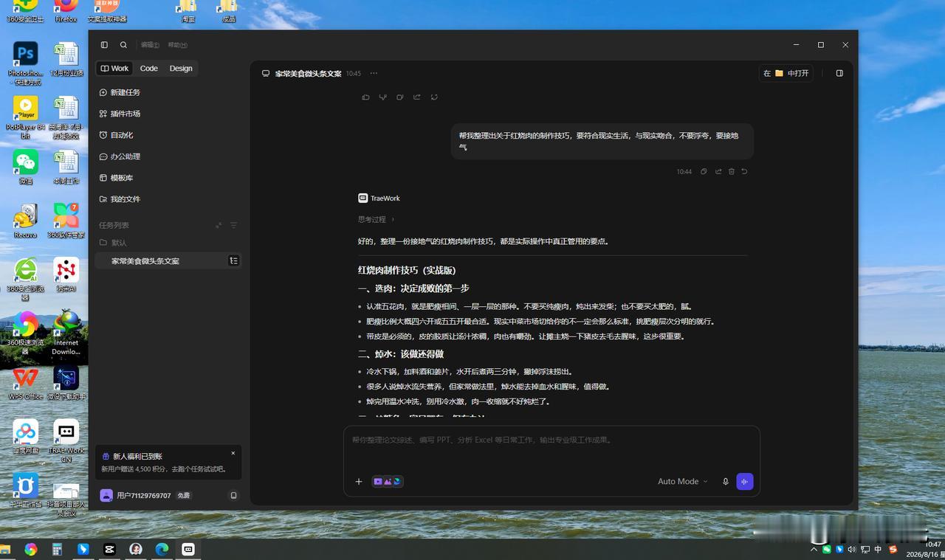The width and height of the screenshot is (945, 560).
Task: Open the search magnifier in title bar
Action: [123, 45]
